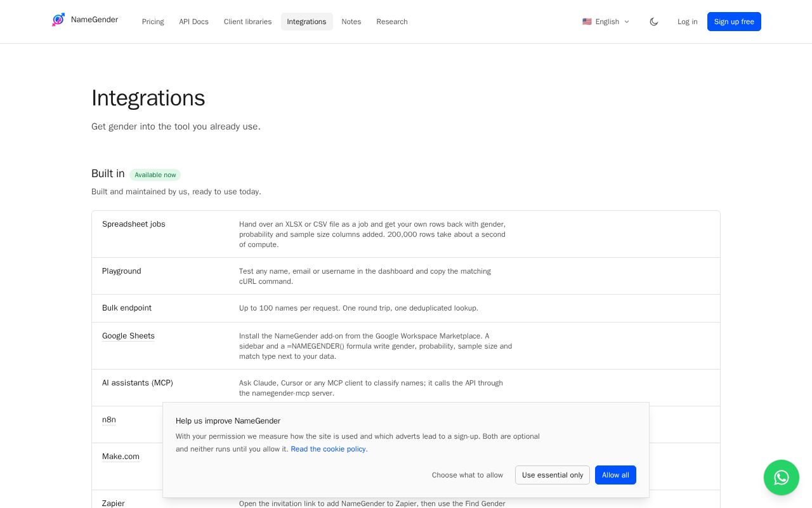Read the cookie policy link

point(329,449)
